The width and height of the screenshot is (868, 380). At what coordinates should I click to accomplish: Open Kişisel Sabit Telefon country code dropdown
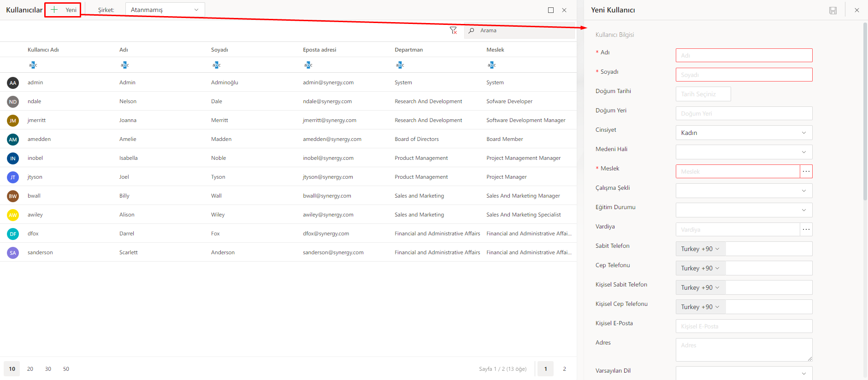tap(701, 287)
